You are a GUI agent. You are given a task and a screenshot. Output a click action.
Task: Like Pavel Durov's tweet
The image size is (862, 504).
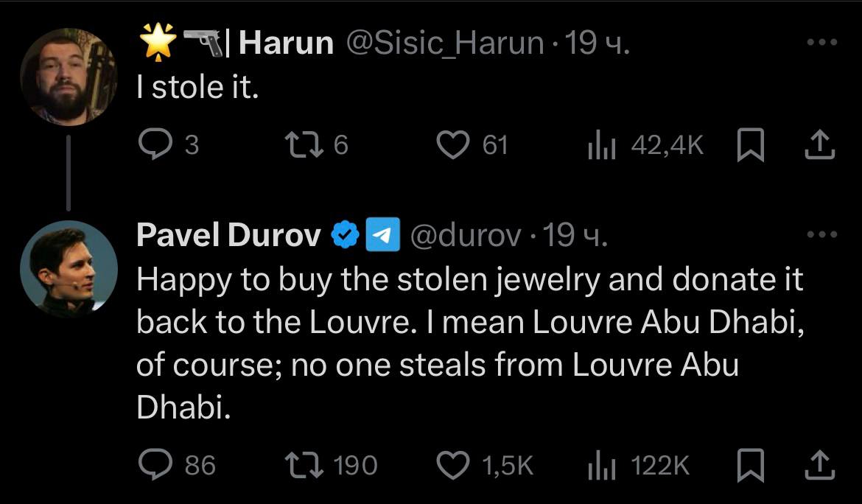pos(453,464)
